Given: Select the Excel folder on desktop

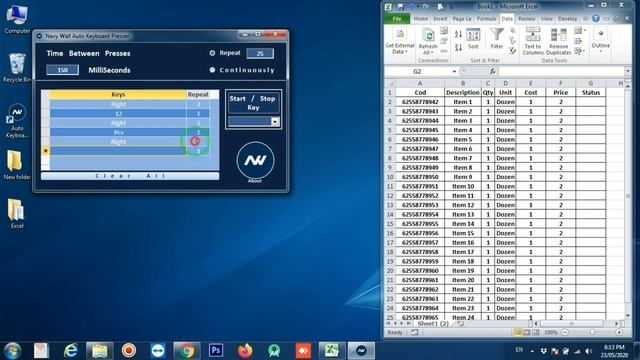Looking at the screenshot, I should coord(17,213).
